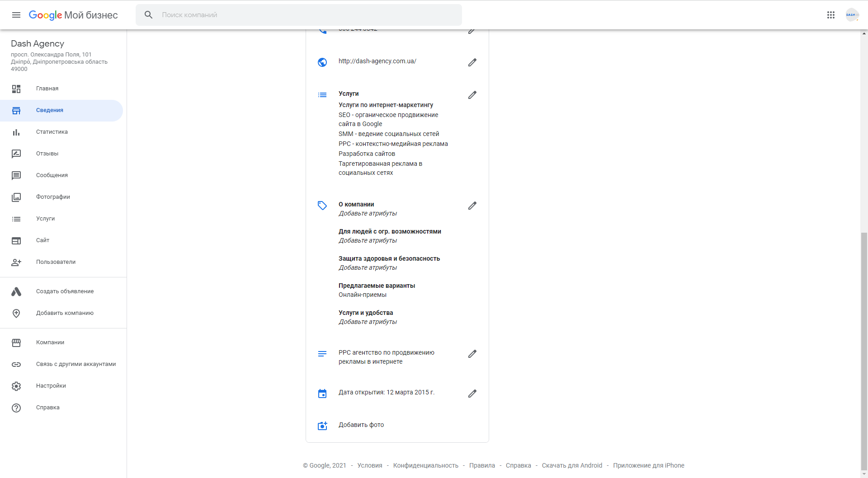Click the Сообщения chat icon
The height and width of the screenshot is (478, 868).
pos(16,175)
